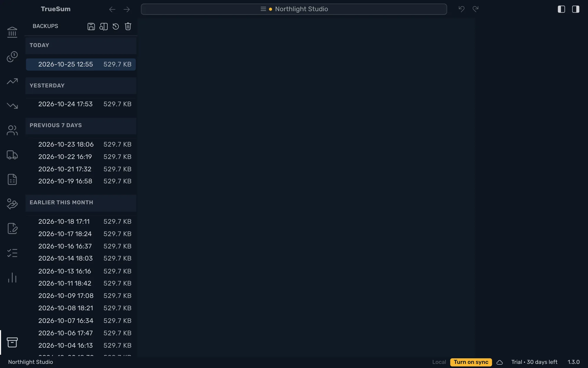Select backup 2026-10-14 18:03

tap(81, 258)
